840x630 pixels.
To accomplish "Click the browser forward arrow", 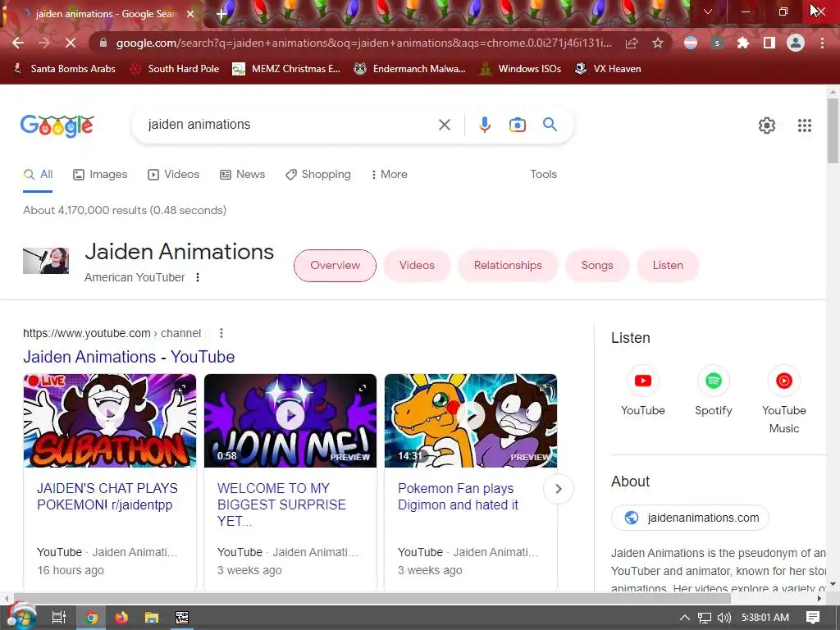I will [44, 43].
